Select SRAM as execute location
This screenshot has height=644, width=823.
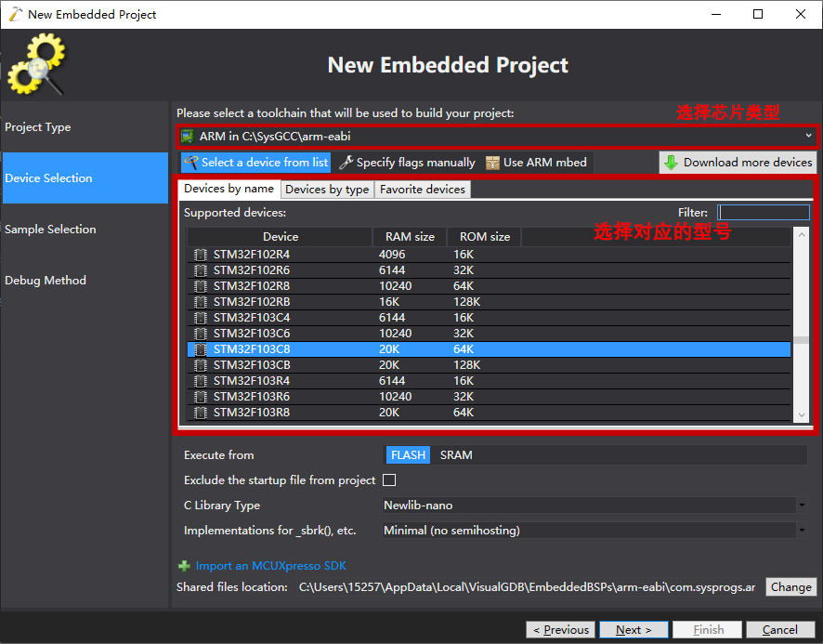click(x=456, y=455)
